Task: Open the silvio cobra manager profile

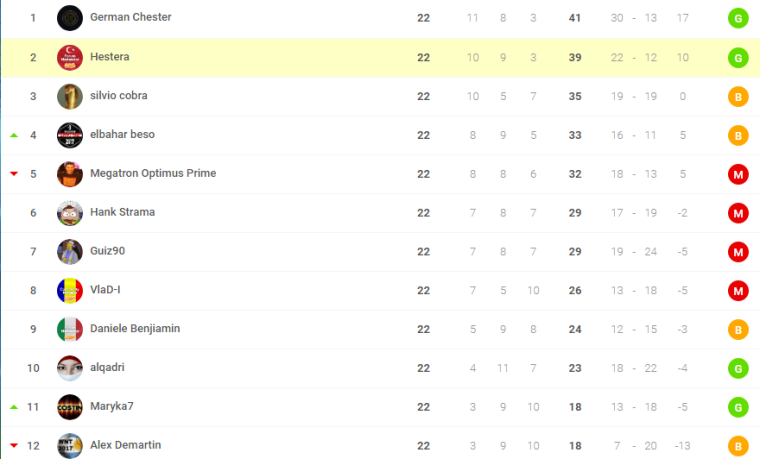Action: [119, 95]
